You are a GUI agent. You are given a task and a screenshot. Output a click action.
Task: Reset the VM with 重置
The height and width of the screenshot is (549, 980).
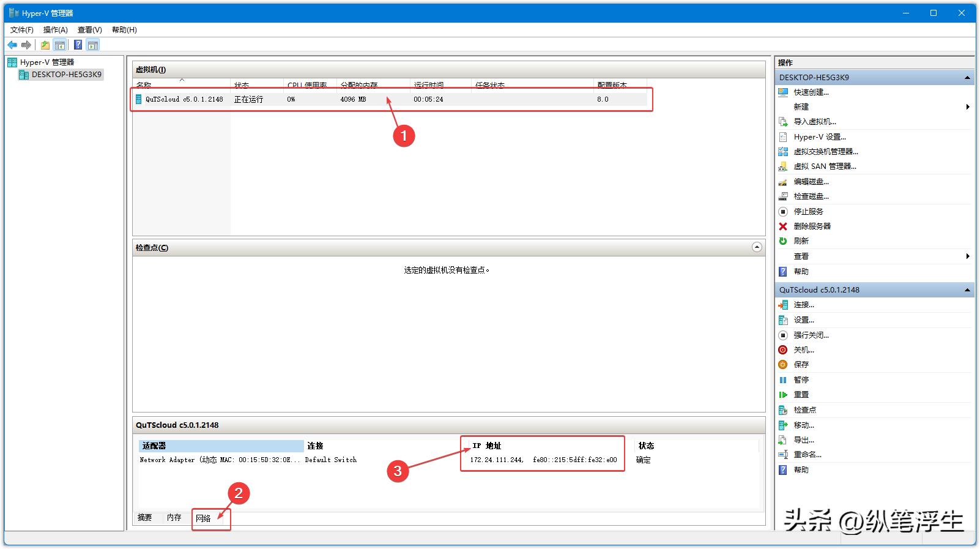point(801,395)
